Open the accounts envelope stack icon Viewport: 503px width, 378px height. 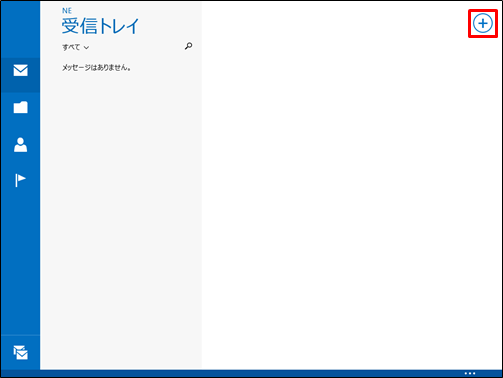click(20, 352)
